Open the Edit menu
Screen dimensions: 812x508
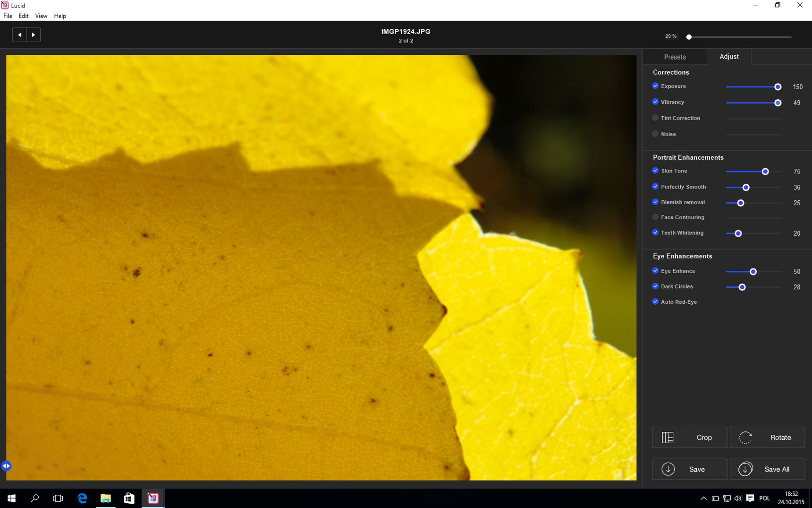point(24,16)
